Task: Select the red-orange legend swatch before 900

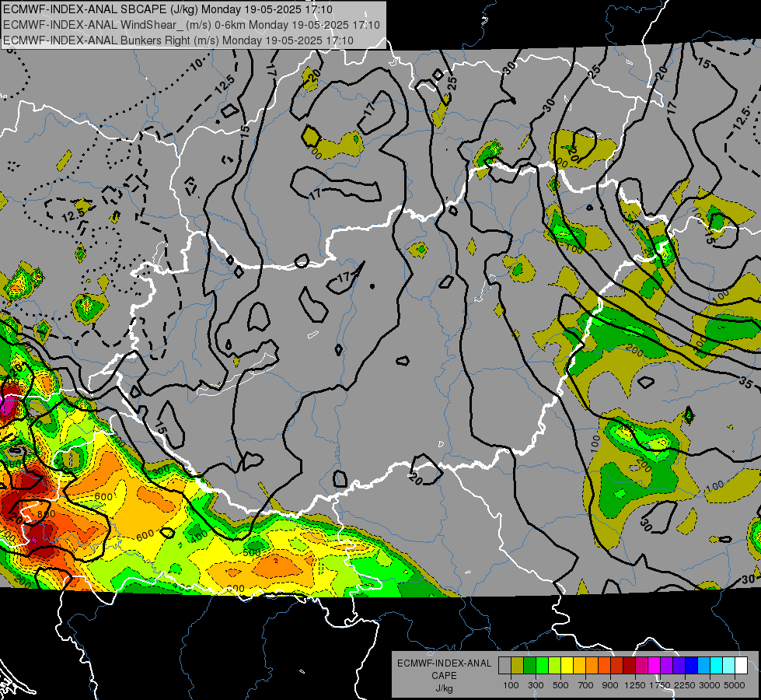Action: 605,666
